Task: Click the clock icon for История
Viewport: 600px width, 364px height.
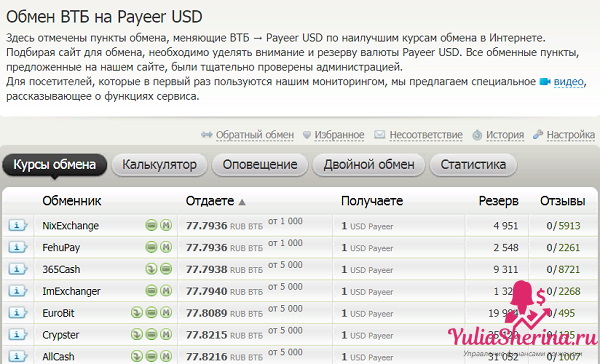Action: (477, 135)
